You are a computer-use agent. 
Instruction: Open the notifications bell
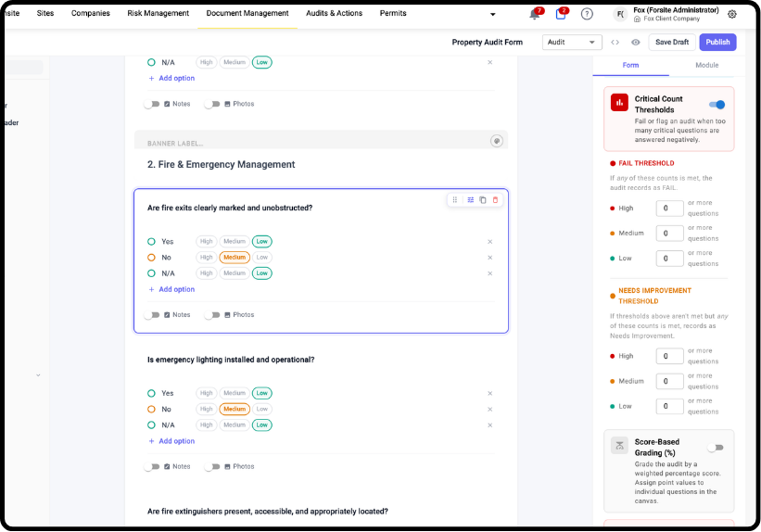534,14
